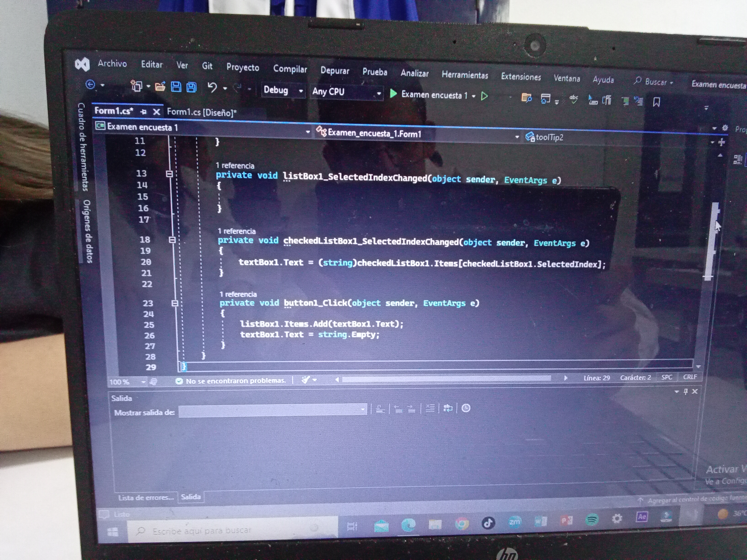
Task: Pin the Form1.cs tab
Action: tap(143, 112)
